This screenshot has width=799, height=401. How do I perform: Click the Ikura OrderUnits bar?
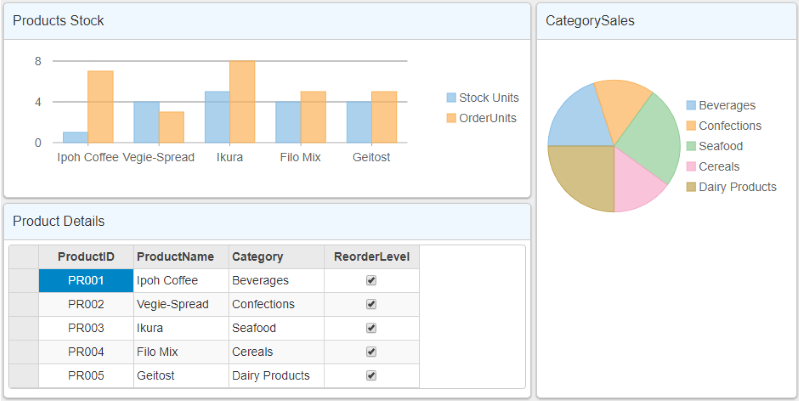(242, 102)
